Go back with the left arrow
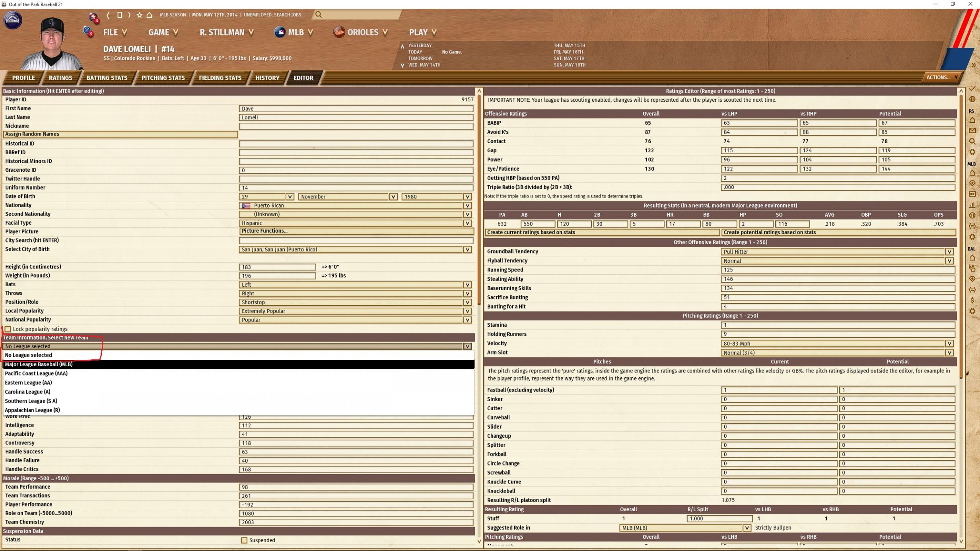 [x=108, y=15]
